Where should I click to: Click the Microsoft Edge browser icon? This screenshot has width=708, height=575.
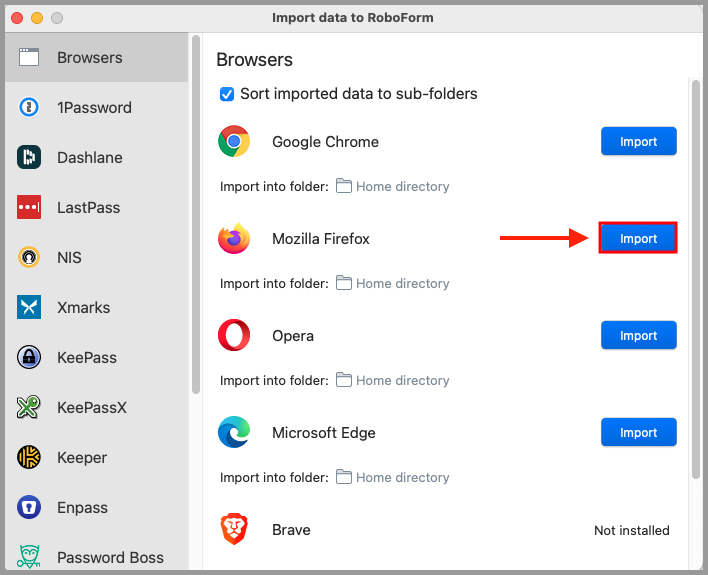pos(234,432)
